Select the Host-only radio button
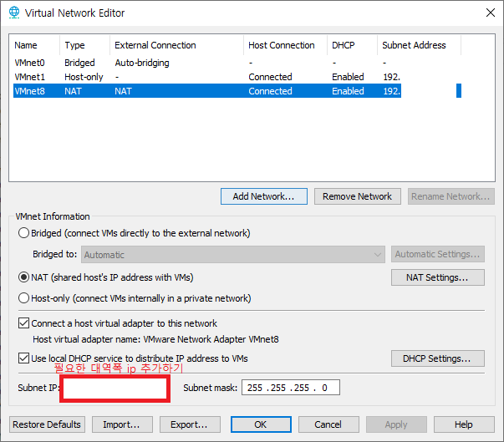504x442 pixels. [23, 298]
